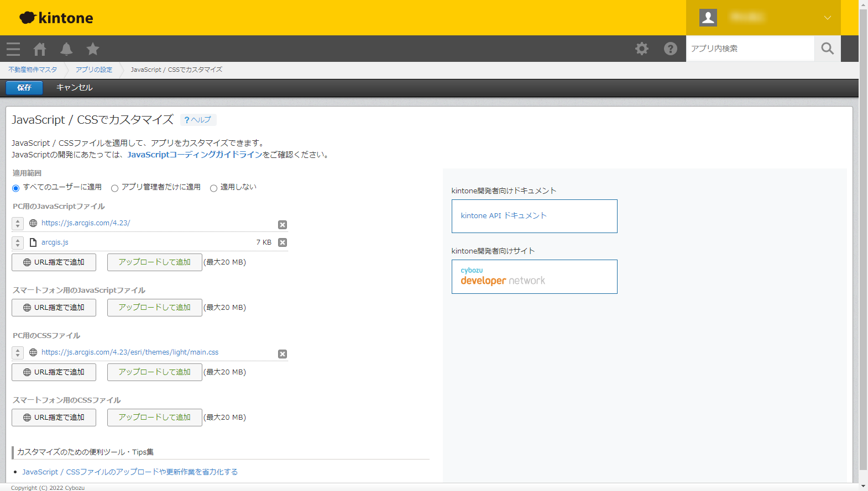Reorder handle for main.css row
The height and width of the screenshot is (491, 868).
coord(18,352)
